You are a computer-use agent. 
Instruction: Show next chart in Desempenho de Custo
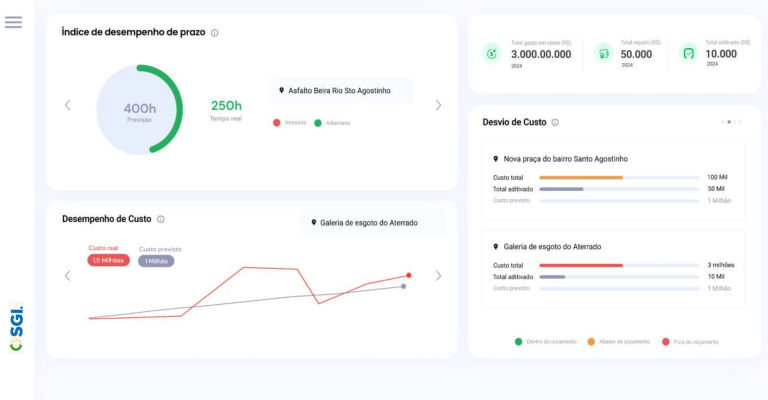[438, 276]
